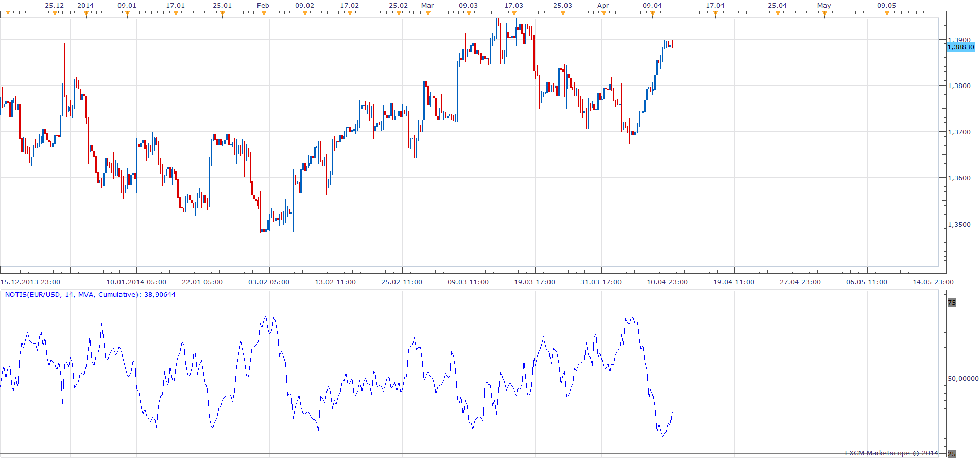This screenshot has height=458, width=980.
Task: Click the orange marker below Apr
Action: pos(604,14)
